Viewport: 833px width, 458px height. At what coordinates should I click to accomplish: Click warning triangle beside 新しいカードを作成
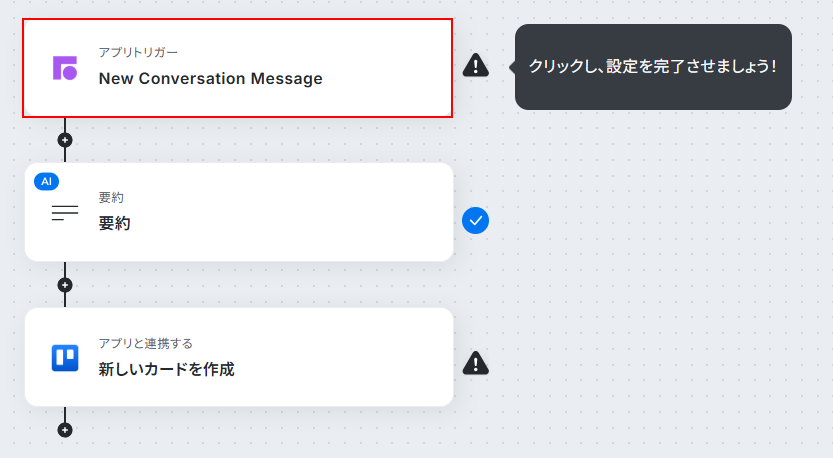tap(475, 363)
